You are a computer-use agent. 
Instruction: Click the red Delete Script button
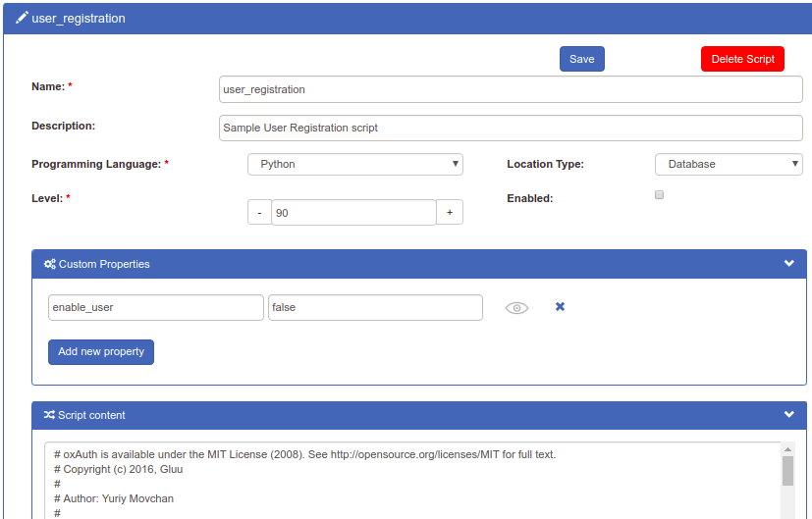click(x=742, y=59)
